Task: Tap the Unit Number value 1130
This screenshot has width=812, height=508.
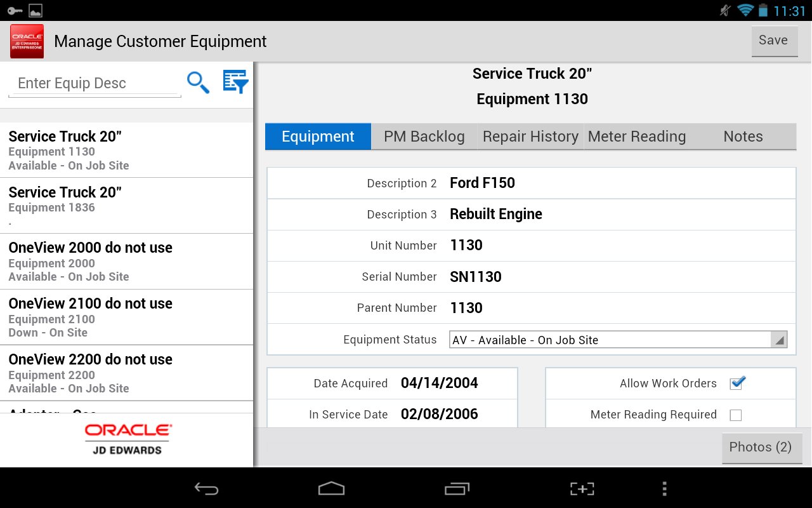Action: tap(466, 246)
